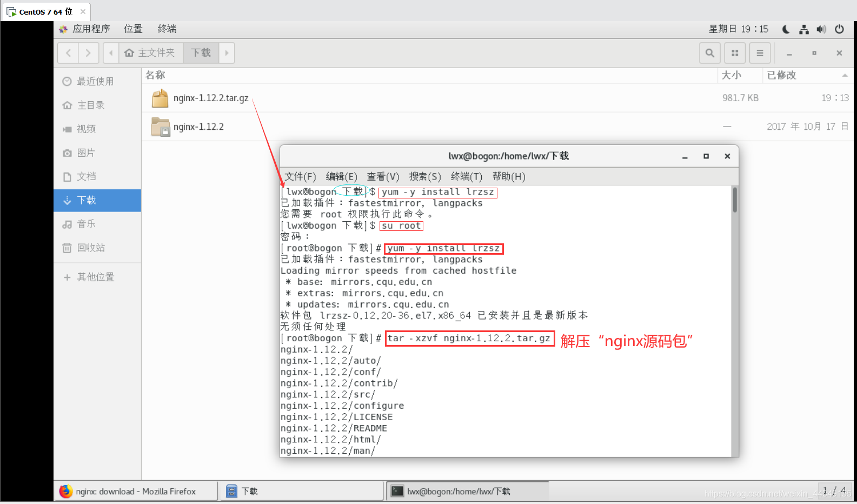The image size is (857, 504).
Task: Click the terminal vertical scrollbar thumb
Action: click(735, 200)
